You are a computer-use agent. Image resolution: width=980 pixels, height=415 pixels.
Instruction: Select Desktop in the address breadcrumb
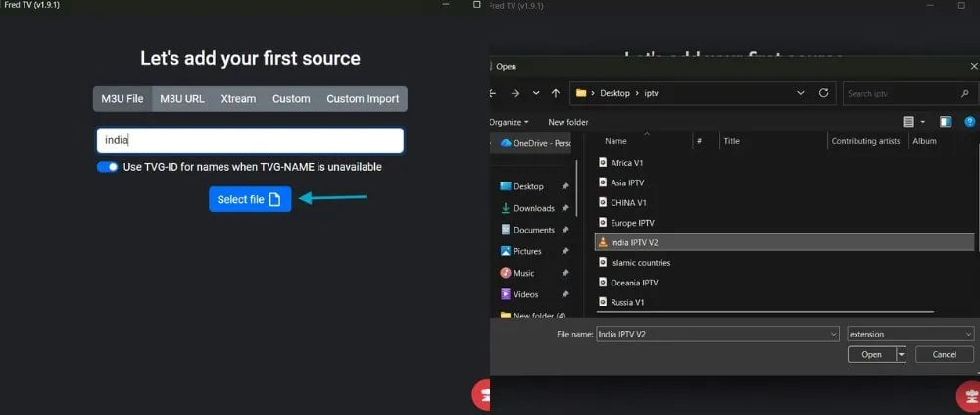tap(613, 93)
